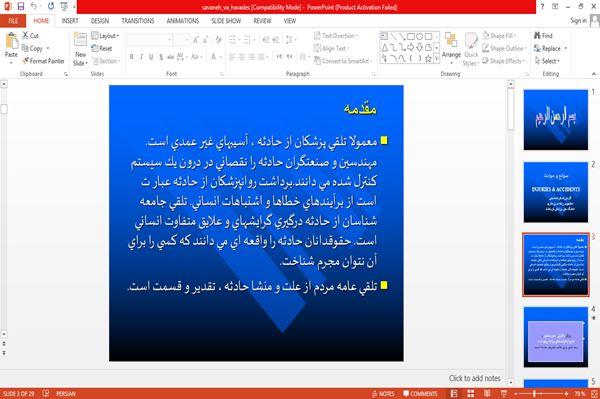Screen dimensions: 600x399
Task: Click Convert to SmartArt button
Action: point(342,61)
